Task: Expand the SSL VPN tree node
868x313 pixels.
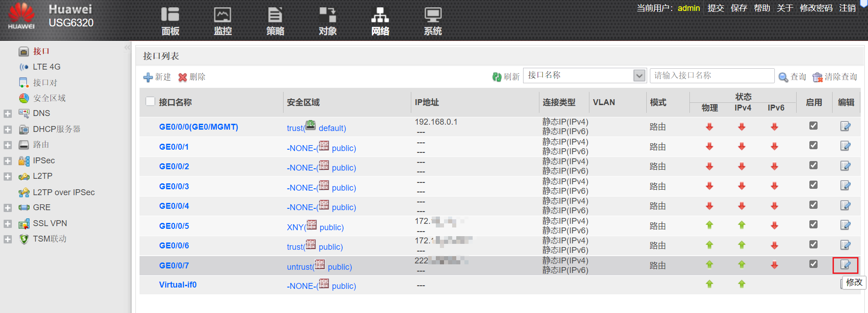Action: click(8, 224)
